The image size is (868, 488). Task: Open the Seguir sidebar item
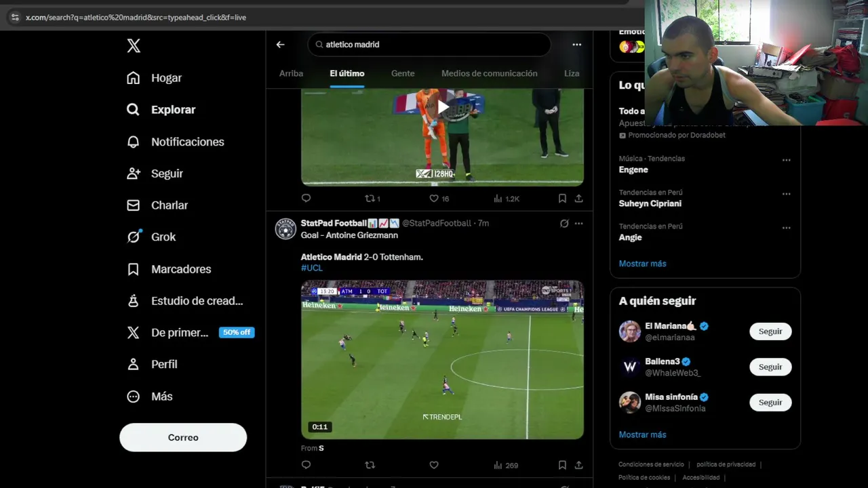(155, 174)
